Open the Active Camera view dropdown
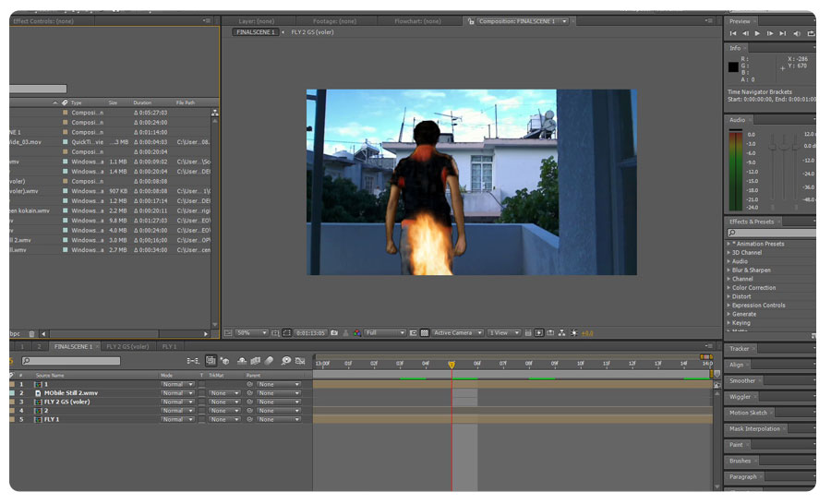This screenshot has width=831, height=504. click(x=456, y=332)
